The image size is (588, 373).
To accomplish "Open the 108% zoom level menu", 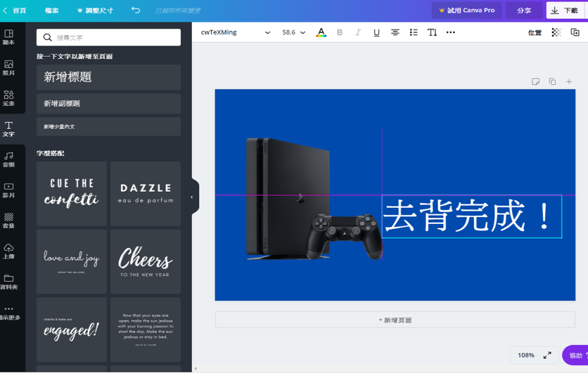I will click(526, 355).
